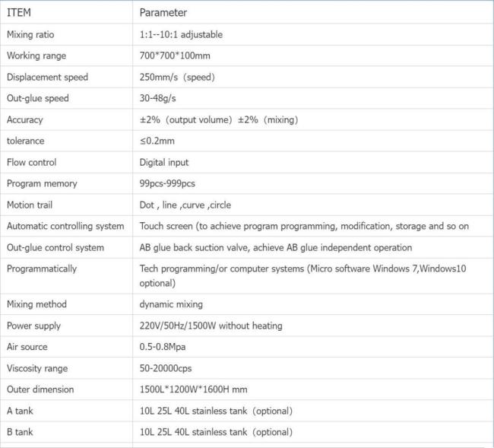Viewport: 494px width, 448px height.
Task: Click the Parameter column header cell
Action: [163, 13]
